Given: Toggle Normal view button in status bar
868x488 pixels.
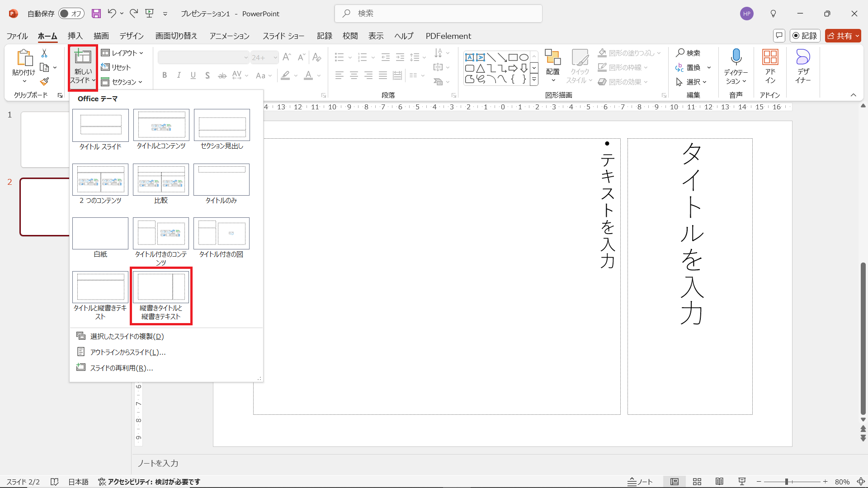Looking at the screenshot, I should [x=675, y=482].
